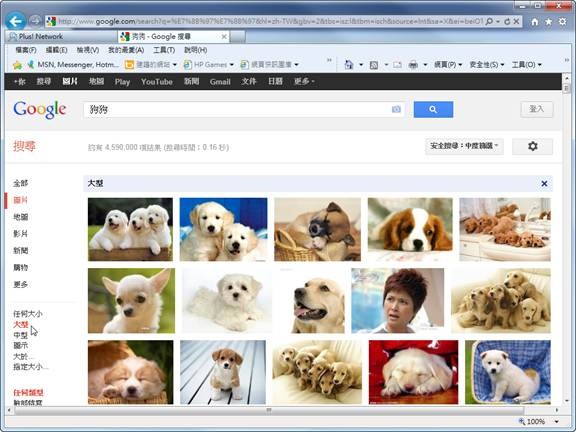Open the 檔案(F) menu

click(x=26, y=50)
